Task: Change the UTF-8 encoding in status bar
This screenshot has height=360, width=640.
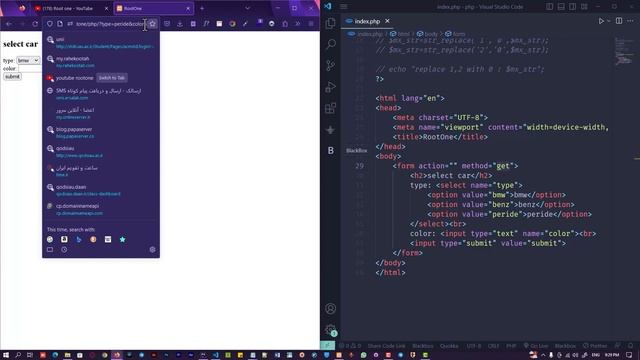Action: click(474, 346)
